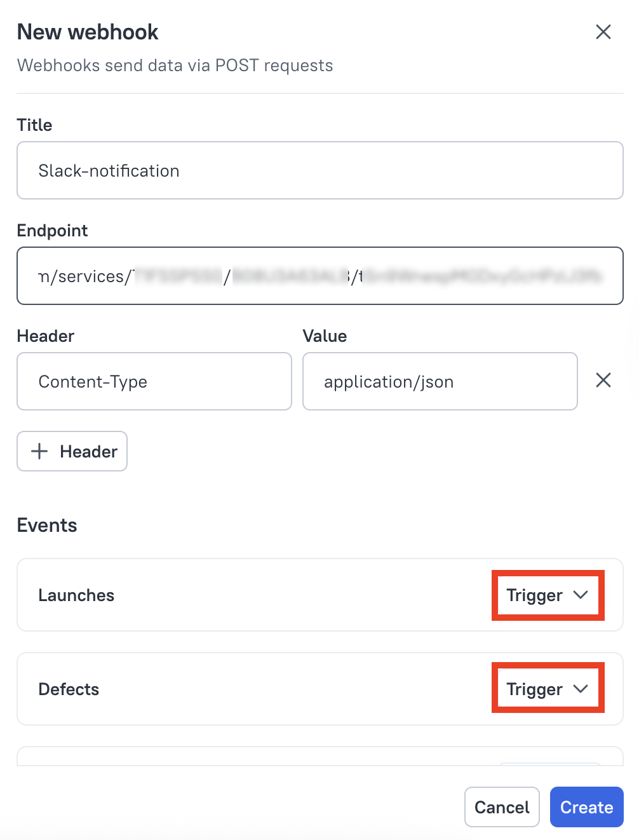Click the Value field showing application/json
The height and width of the screenshot is (840, 639).
coord(440,381)
